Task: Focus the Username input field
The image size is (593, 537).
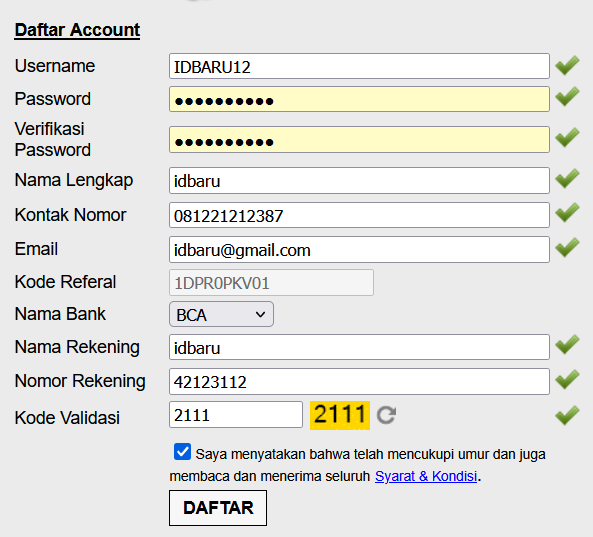Action: point(359,66)
